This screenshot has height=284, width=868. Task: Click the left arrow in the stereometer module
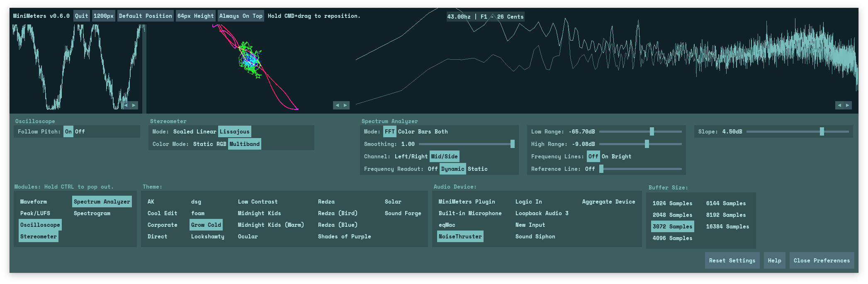pos(337,105)
